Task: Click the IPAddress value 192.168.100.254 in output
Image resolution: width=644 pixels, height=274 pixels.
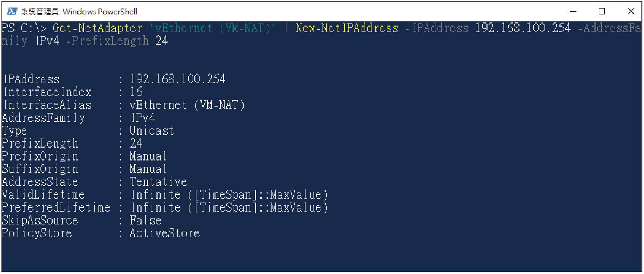Action: (x=178, y=79)
